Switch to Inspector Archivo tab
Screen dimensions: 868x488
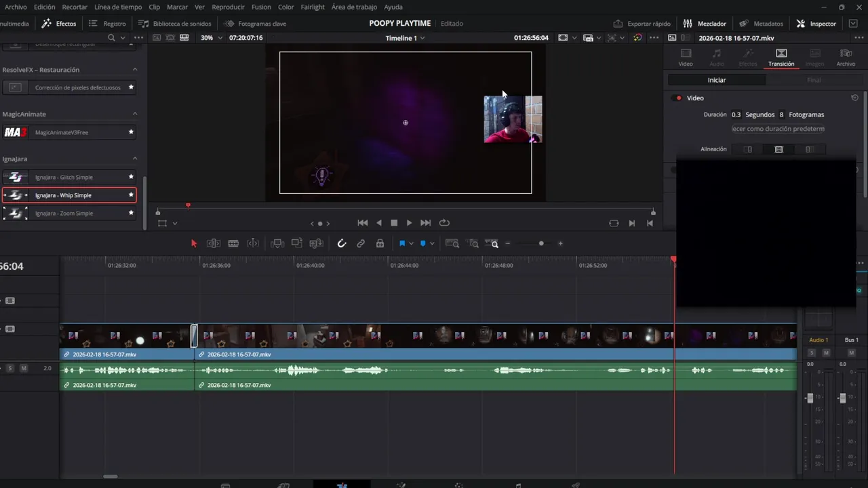[x=846, y=58]
